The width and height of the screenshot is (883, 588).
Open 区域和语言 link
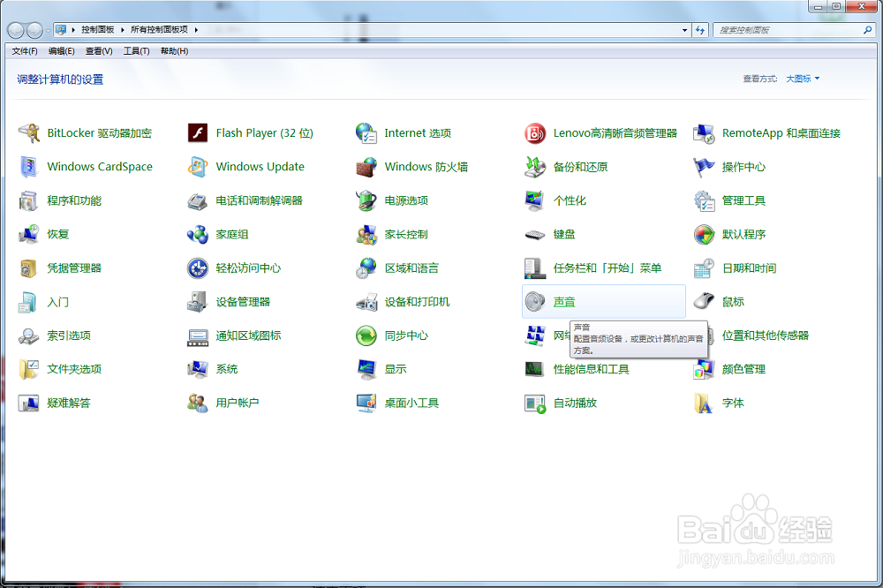click(411, 268)
